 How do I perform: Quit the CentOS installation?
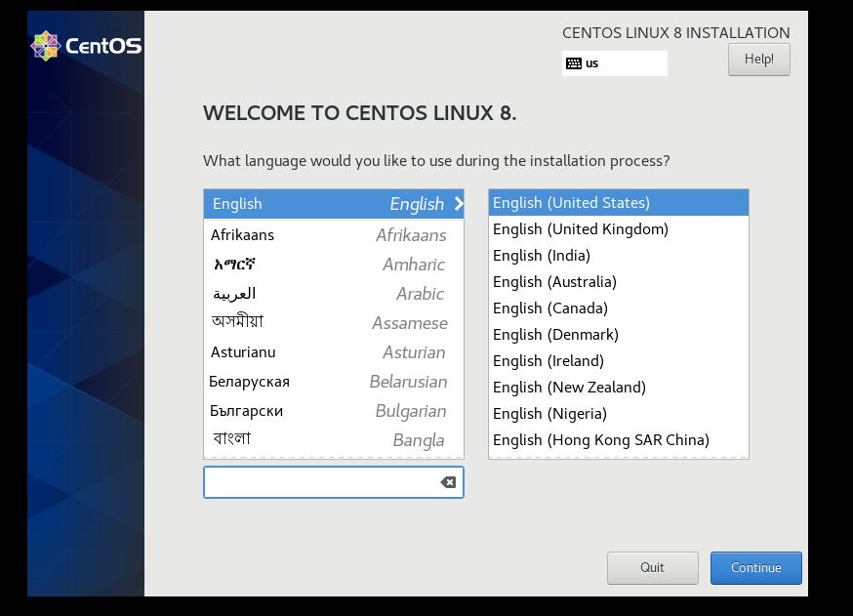(652, 567)
